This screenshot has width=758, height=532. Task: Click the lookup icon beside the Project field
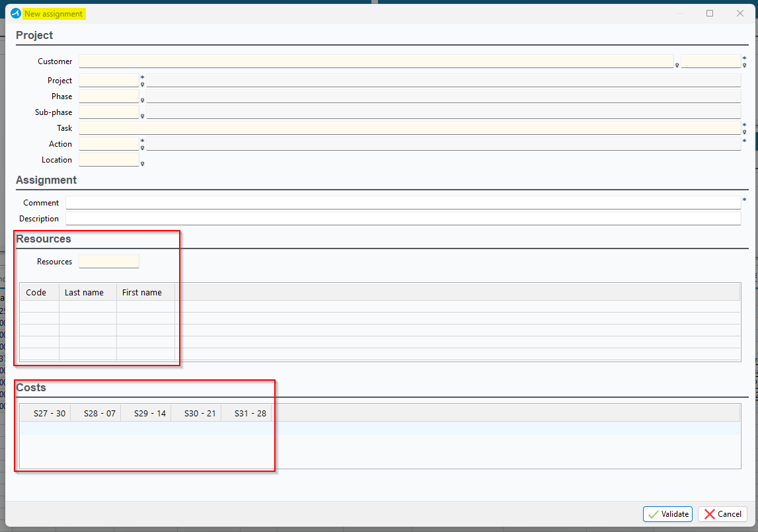click(142, 85)
